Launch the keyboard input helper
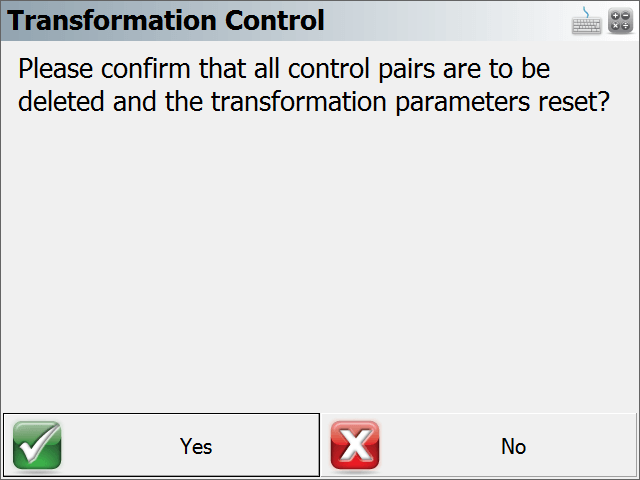This screenshot has height=480, width=640. point(586,21)
